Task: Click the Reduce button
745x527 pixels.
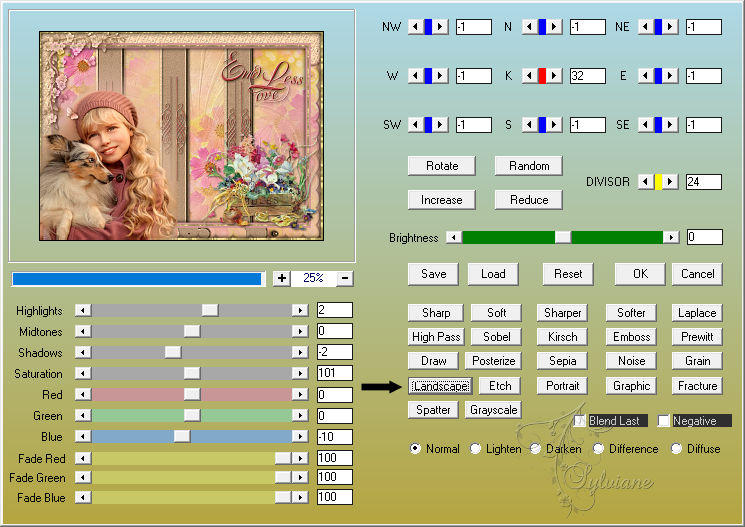Action: click(x=529, y=200)
